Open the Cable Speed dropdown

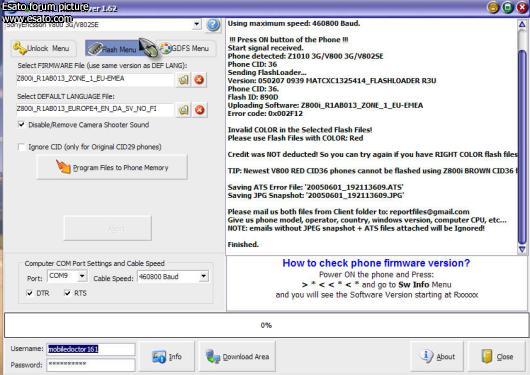pyautogui.click(x=203, y=276)
